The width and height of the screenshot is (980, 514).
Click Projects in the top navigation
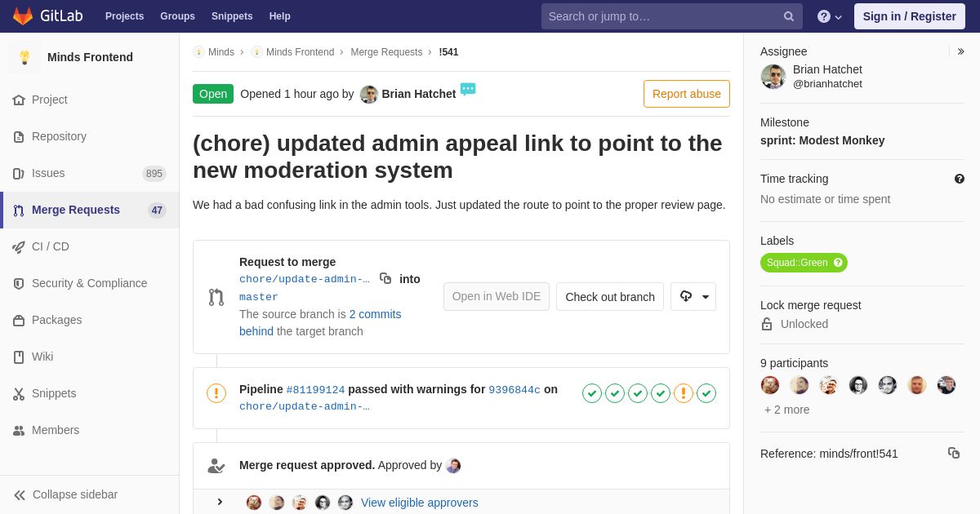point(124,16)
